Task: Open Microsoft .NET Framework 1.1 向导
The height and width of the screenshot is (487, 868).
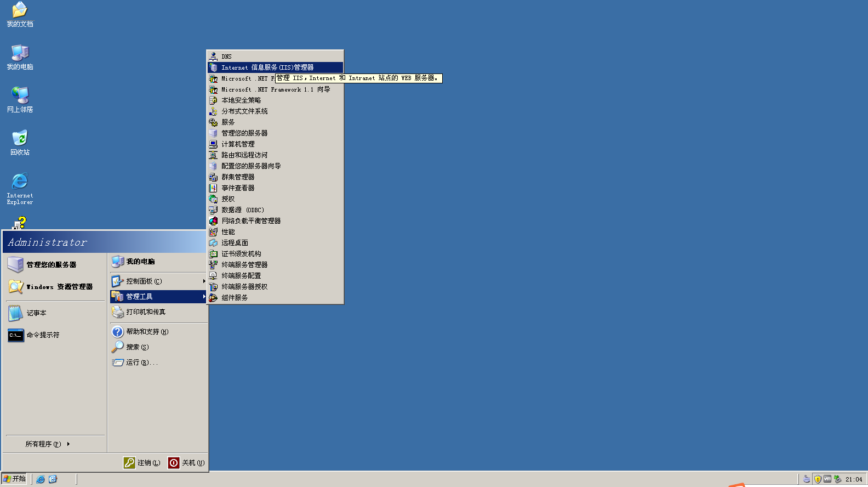Action: point(275,89)
